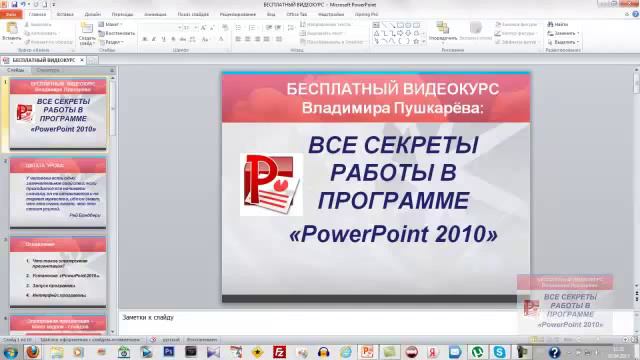
Task: Toggle underline formatting in the font group
Action: tap(164, 39)
